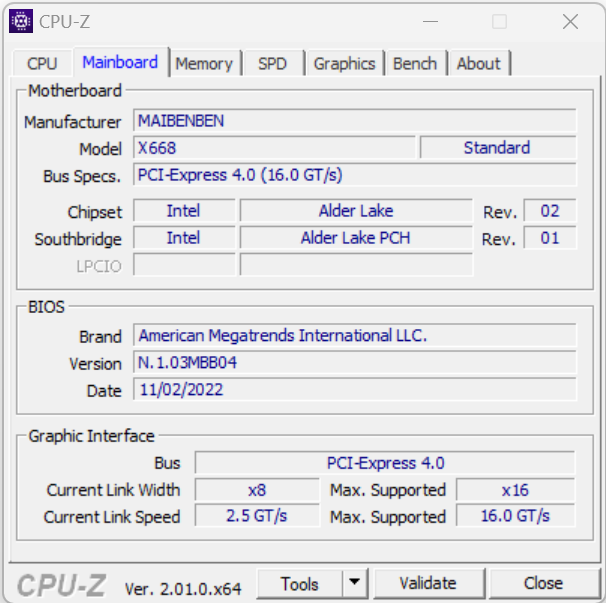Open the Graphics tab
This screenshot has height=603, width=606.
344,63
